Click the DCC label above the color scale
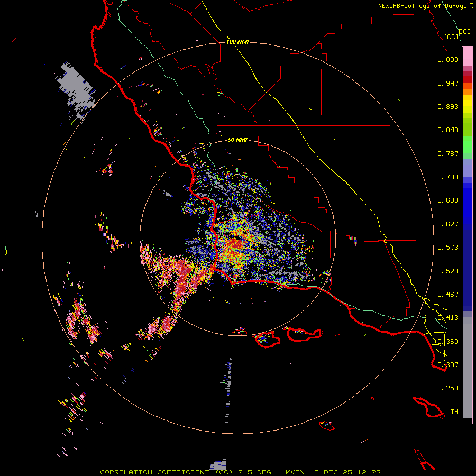 tap(465, 32)
